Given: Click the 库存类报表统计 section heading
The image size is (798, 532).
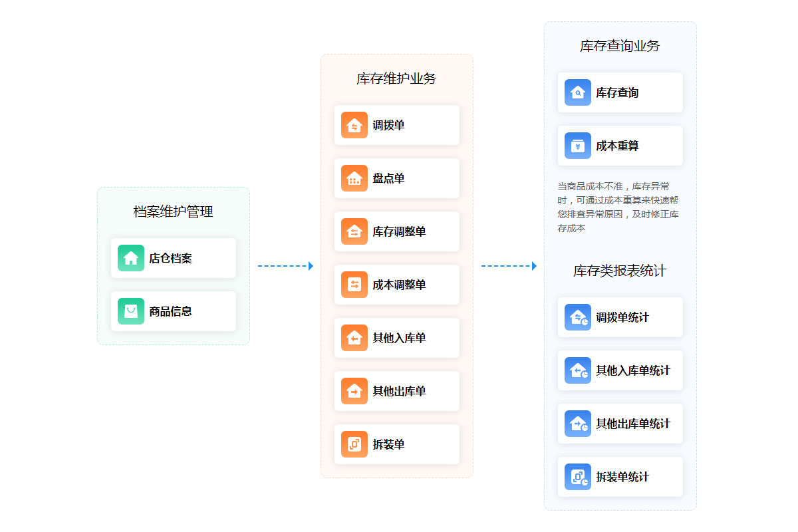Looking at the screenshot, I should point(620,271).
